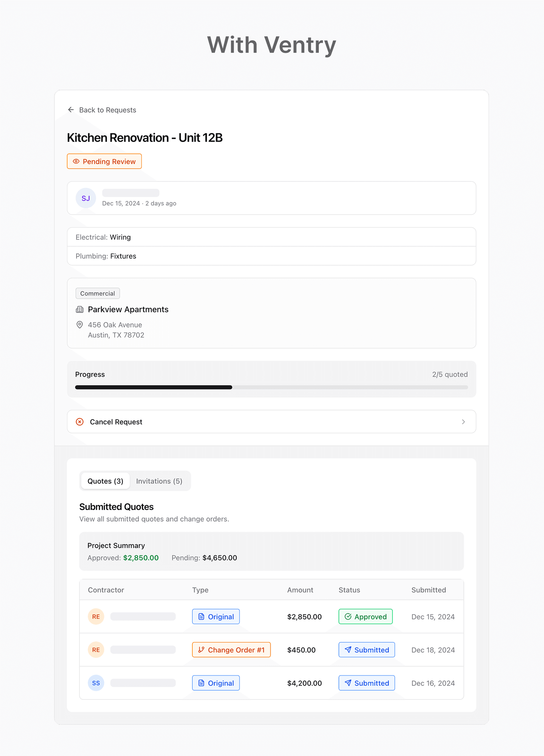Click the Cancel Request button
The height and width of the screenshot is (756, 544).
[116, 422]
